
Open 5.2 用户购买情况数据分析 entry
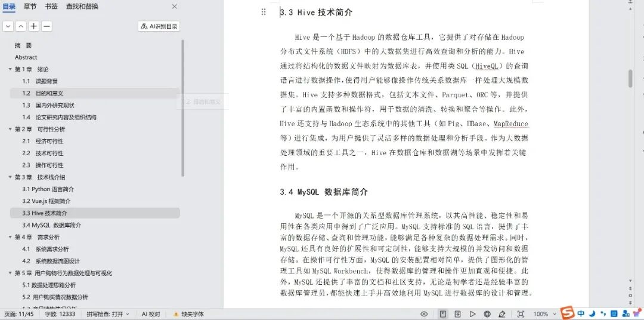(x=55, y=297)
